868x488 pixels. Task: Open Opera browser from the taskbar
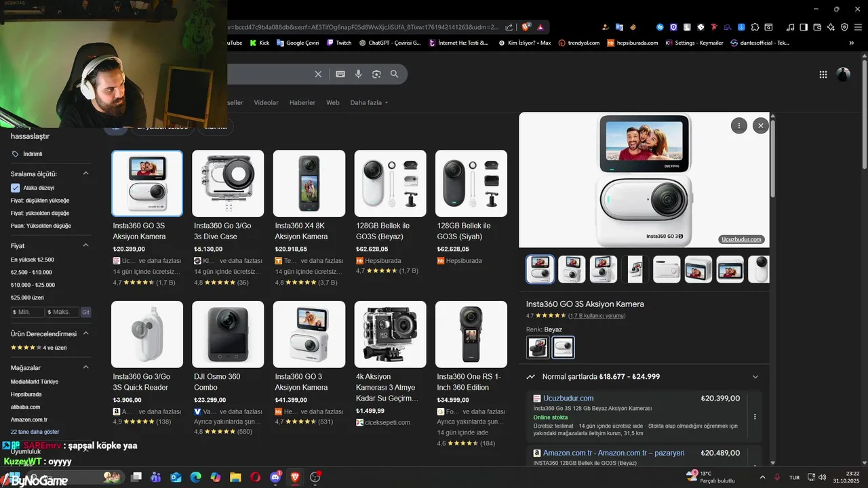[255, 477]
